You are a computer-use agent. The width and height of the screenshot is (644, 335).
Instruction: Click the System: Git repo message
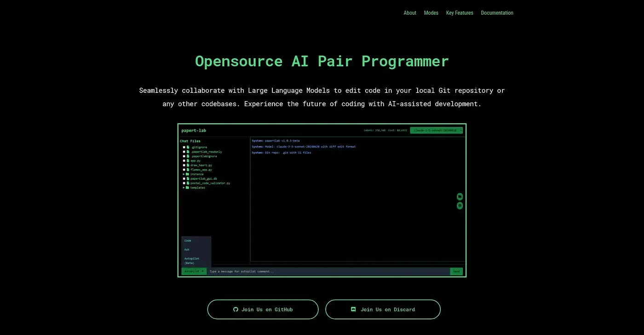click(281, 153)
